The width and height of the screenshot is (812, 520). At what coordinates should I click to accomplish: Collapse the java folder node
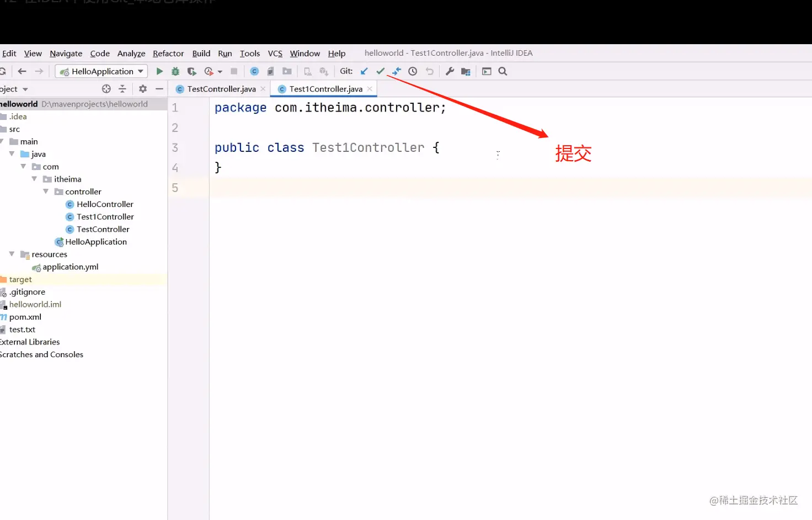[12, 154]
